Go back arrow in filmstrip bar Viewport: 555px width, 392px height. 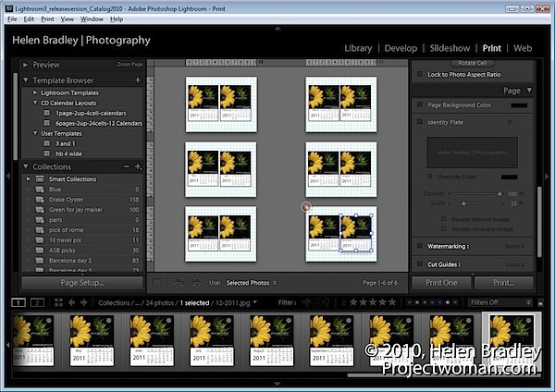click(x=72, y=302)
